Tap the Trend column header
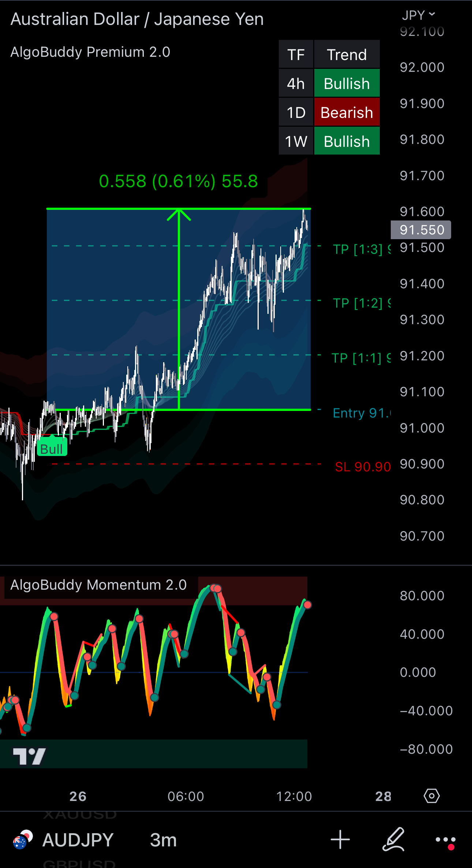 347,55
